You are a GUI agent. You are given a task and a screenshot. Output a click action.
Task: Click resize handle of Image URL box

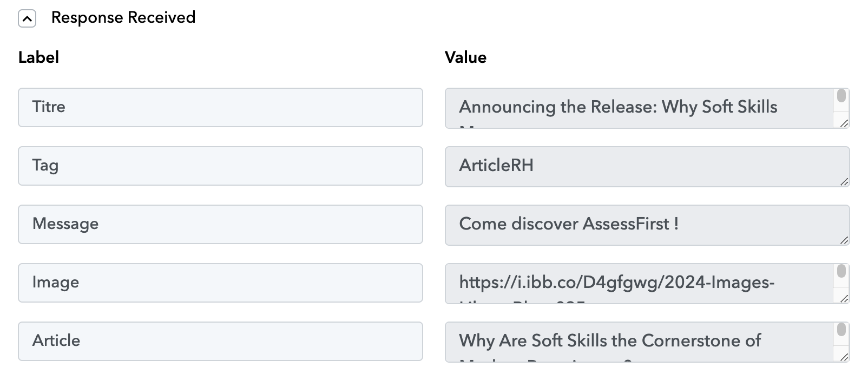[844, 299]
